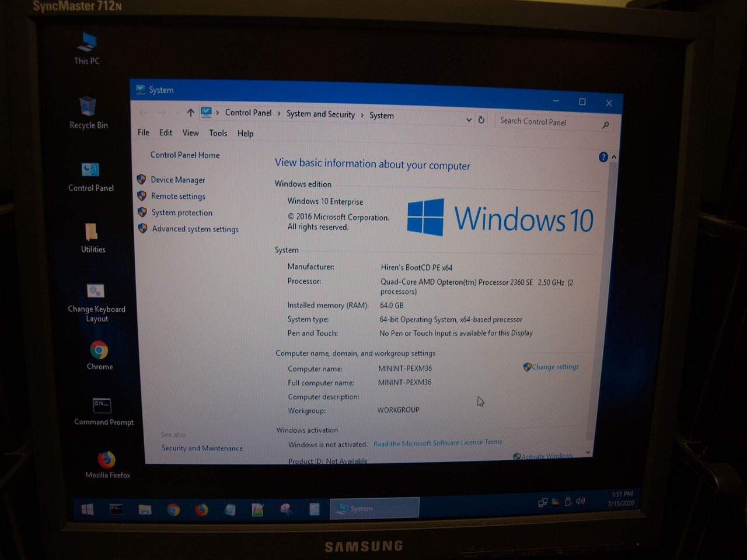Launch Firefox from the taskbar
The height and width of the screenshot is (560, 747).
click(x=201, y=510)
